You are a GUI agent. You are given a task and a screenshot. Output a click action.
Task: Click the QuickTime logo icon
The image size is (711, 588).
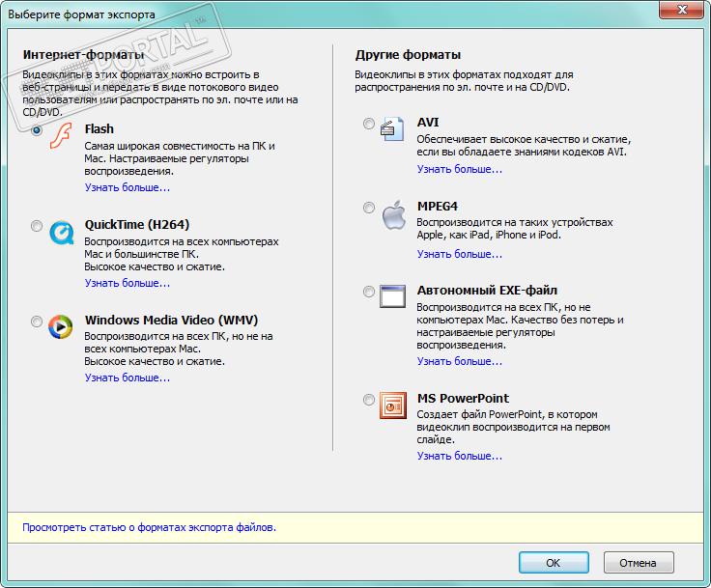[61, 232]
